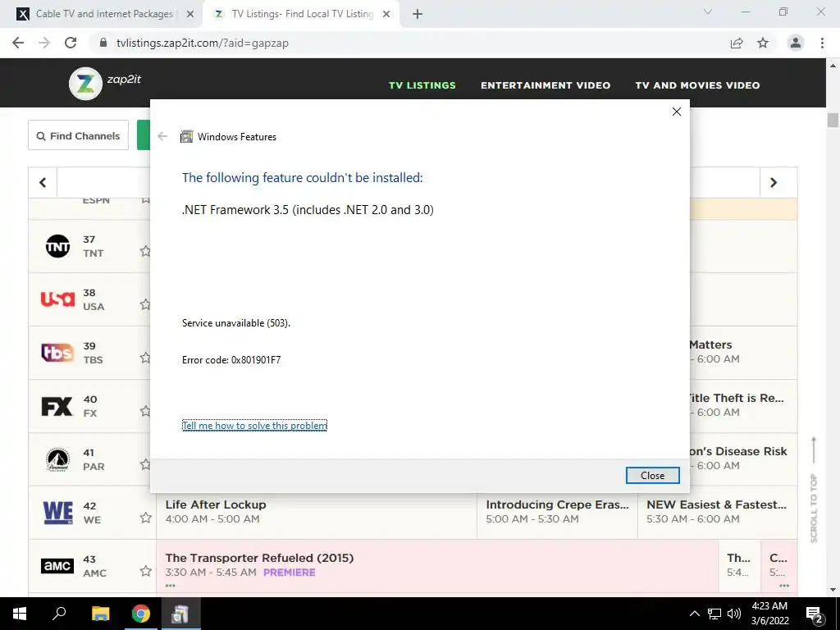Screen dimensions: 840x630
Task: Switch to TV Listings browser tab
Action: click(300, 14)
